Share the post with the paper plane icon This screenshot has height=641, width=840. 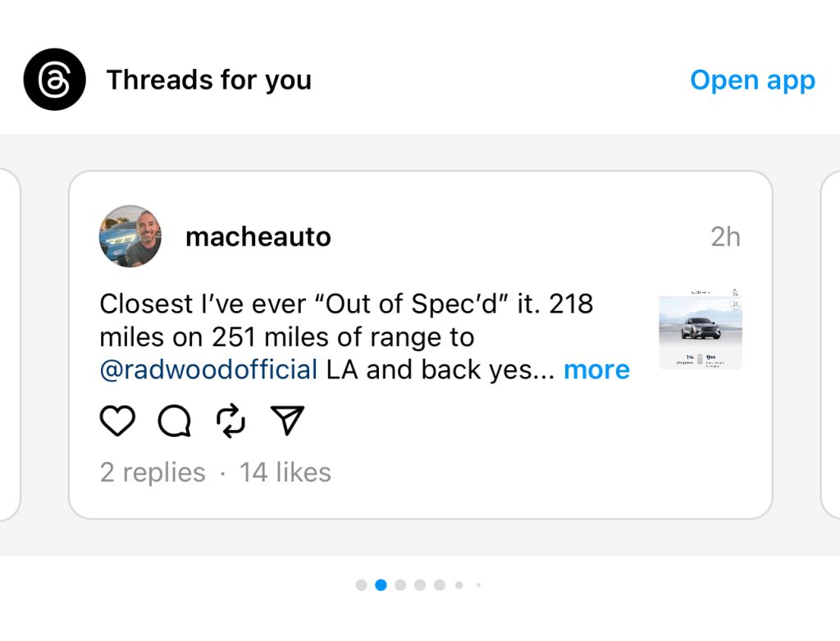point(287,420)
